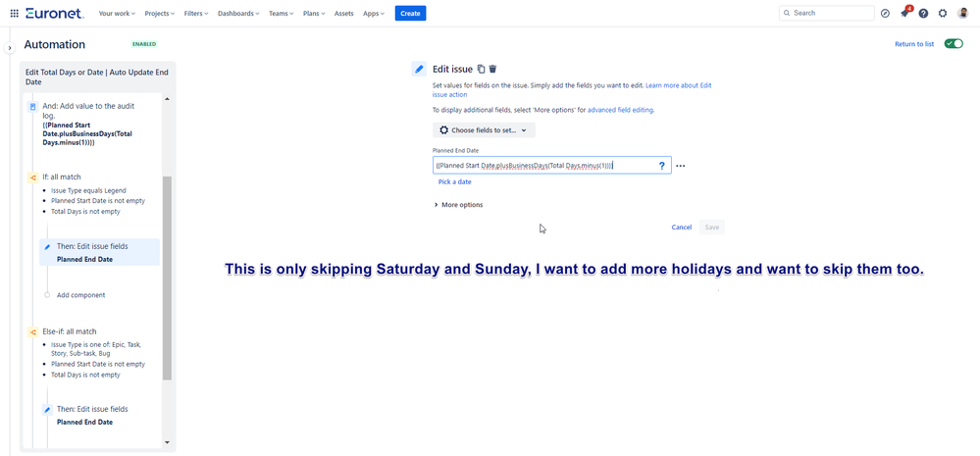The image size is (980, 456).
Task: Open the notifications bell icon
Action: 904,13
